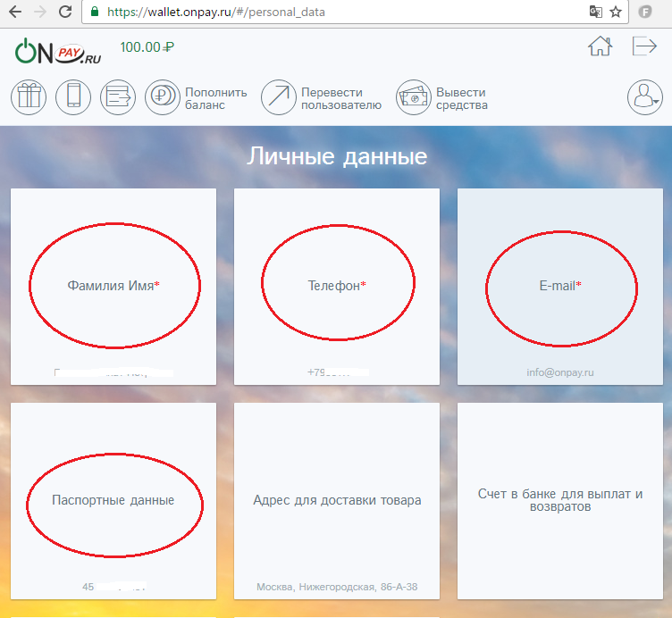
Task: Click the arrow icon for user transfer
Action: click(x=279, y=96)
